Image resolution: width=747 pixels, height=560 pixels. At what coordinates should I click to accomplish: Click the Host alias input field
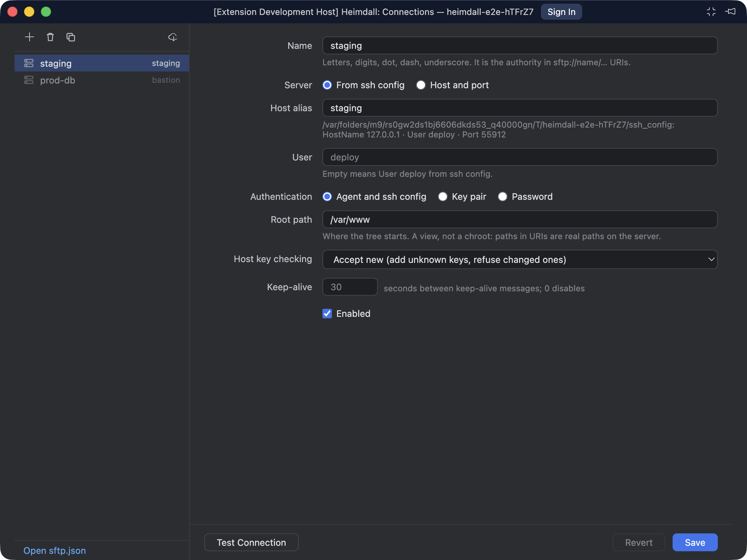pos(520,108)
